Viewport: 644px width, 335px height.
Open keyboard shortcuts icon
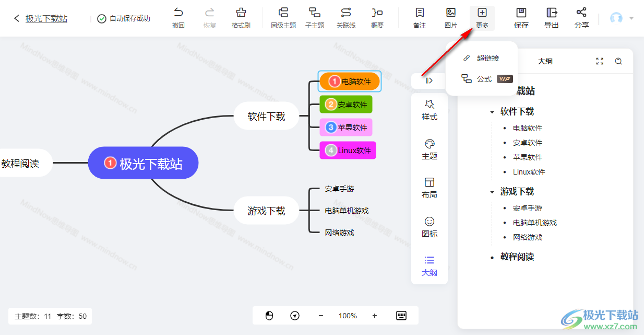pos(401,316)
